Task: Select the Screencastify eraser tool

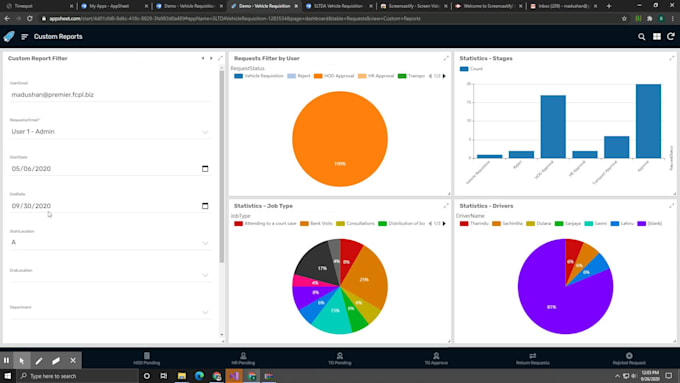Action: (56, 360)
